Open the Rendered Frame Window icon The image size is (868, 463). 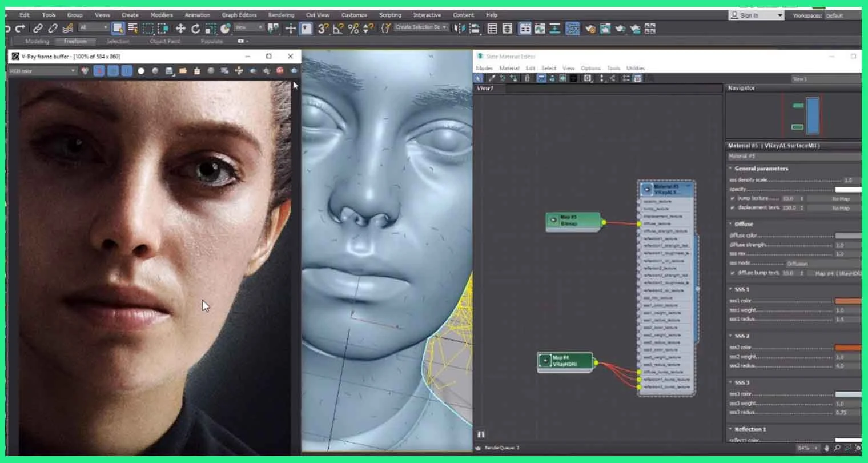605,28
